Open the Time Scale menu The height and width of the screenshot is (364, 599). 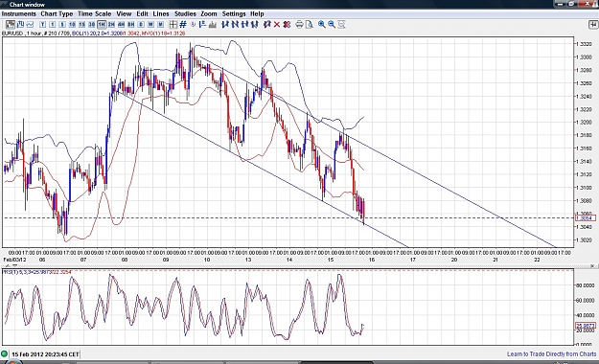tap(94, 13)
